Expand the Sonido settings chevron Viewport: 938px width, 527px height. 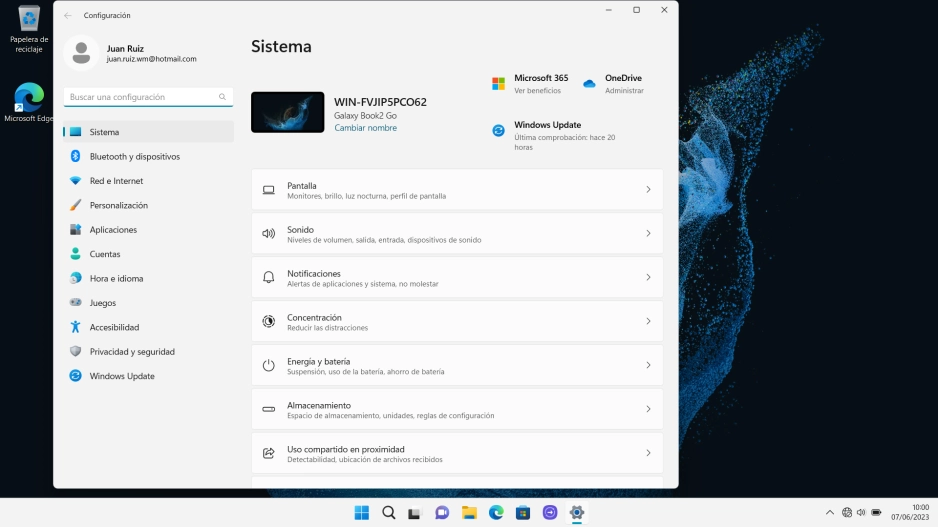(x=648, y=233)
